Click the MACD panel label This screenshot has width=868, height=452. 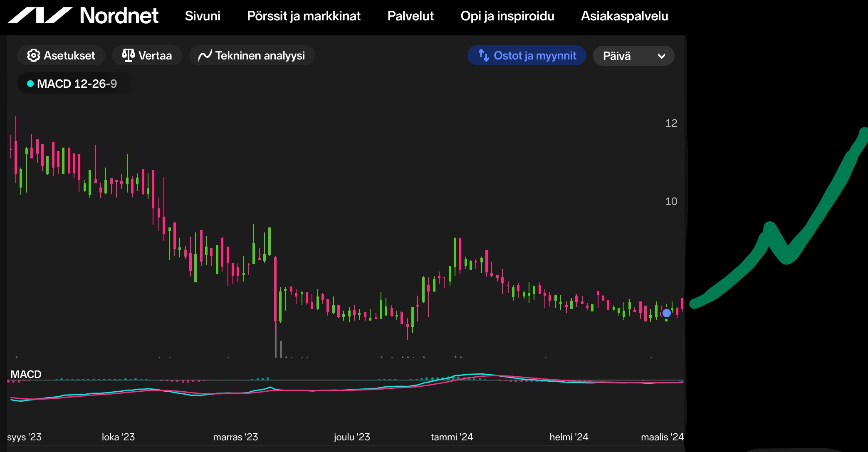pos(26,374)
